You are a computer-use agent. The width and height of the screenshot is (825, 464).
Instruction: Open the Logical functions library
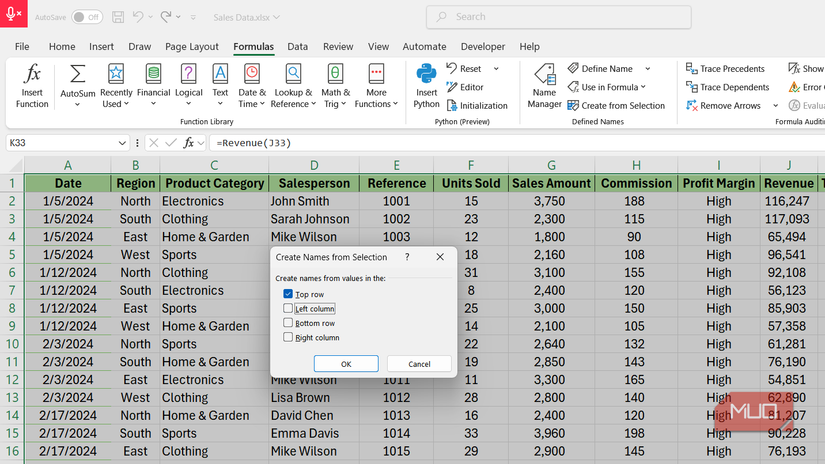click(188, 86)
